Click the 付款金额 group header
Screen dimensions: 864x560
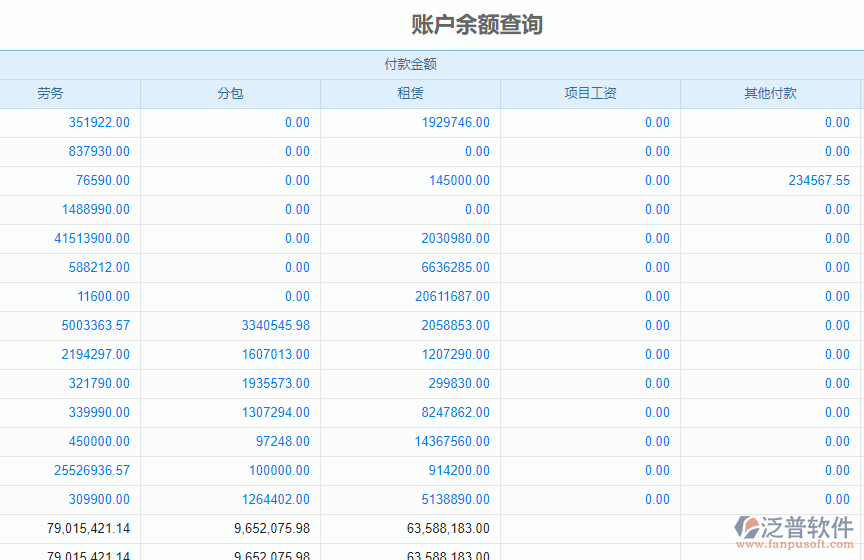tap(410, 65)
